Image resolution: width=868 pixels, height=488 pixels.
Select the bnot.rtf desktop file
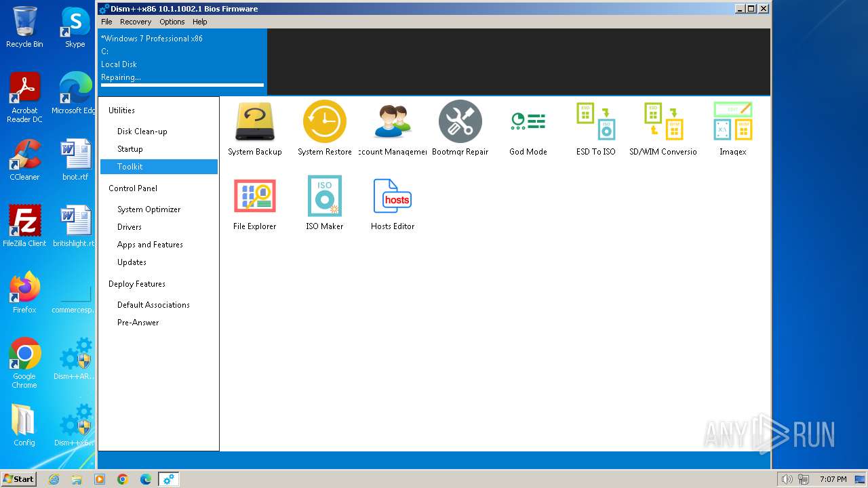tap(75, 160)
